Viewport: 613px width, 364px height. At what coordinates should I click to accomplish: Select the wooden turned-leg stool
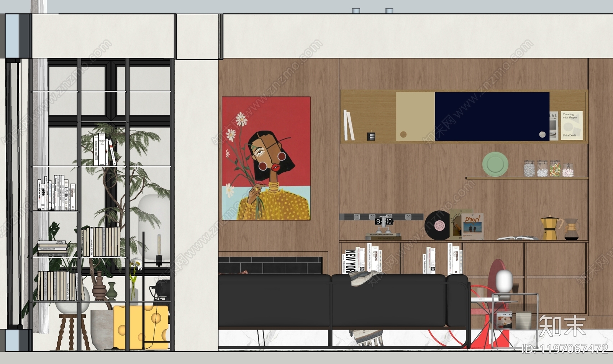tap(72, 331)
